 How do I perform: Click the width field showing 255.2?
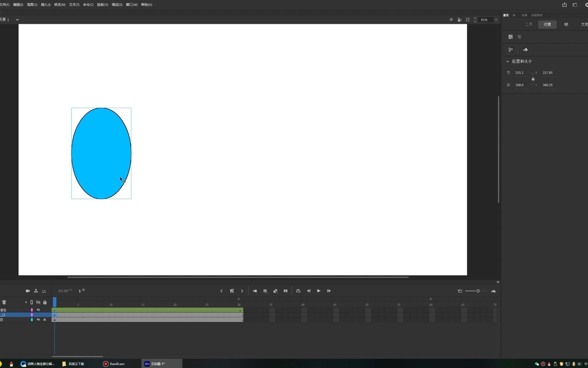click(x=522, y=73)
